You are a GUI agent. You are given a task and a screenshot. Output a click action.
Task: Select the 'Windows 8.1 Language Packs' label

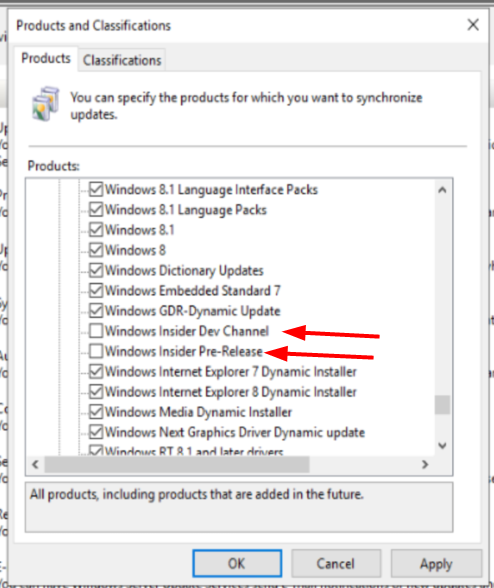coord(186,210)
